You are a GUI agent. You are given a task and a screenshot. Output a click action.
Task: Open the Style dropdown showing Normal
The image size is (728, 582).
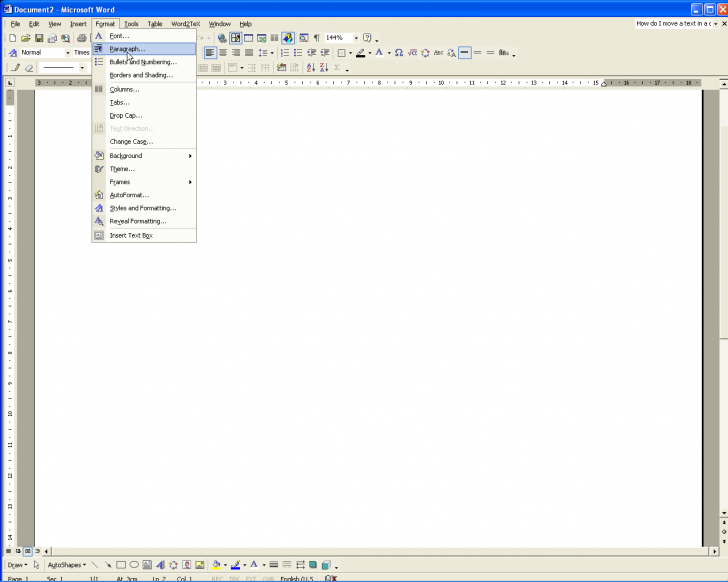click(x=68, y=53)
